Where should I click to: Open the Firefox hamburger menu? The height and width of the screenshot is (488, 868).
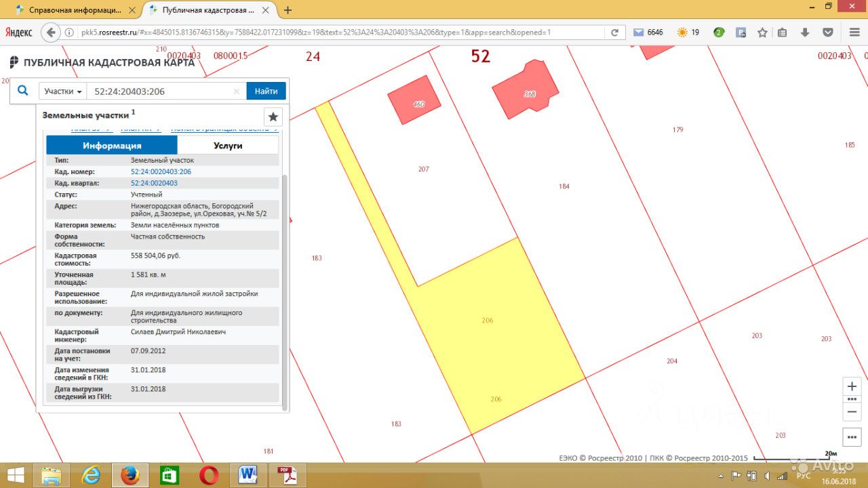click(x=854, y=33)
